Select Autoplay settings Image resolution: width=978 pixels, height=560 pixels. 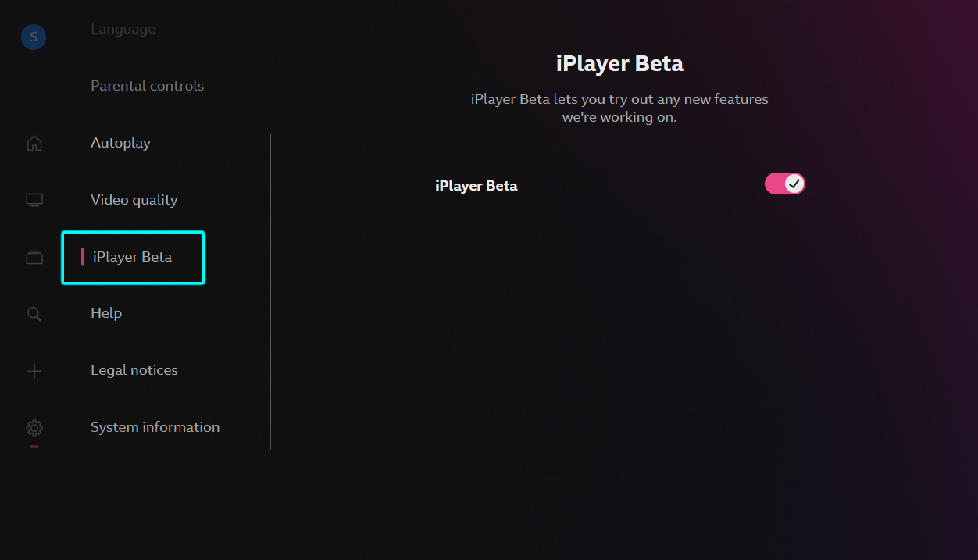click(120, 143)
